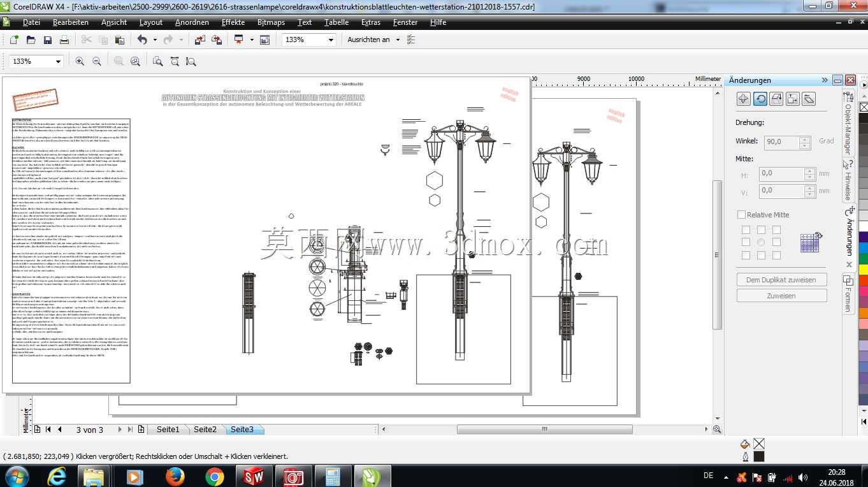
Task: Select the black color swatch in palette
Action: pyautogui.click(x=864, y=119)
